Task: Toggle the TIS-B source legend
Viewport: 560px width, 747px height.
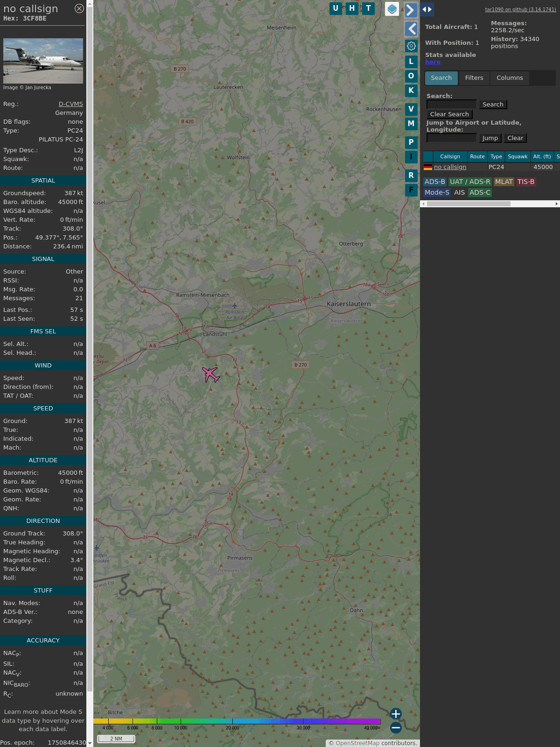Action: 525,182
